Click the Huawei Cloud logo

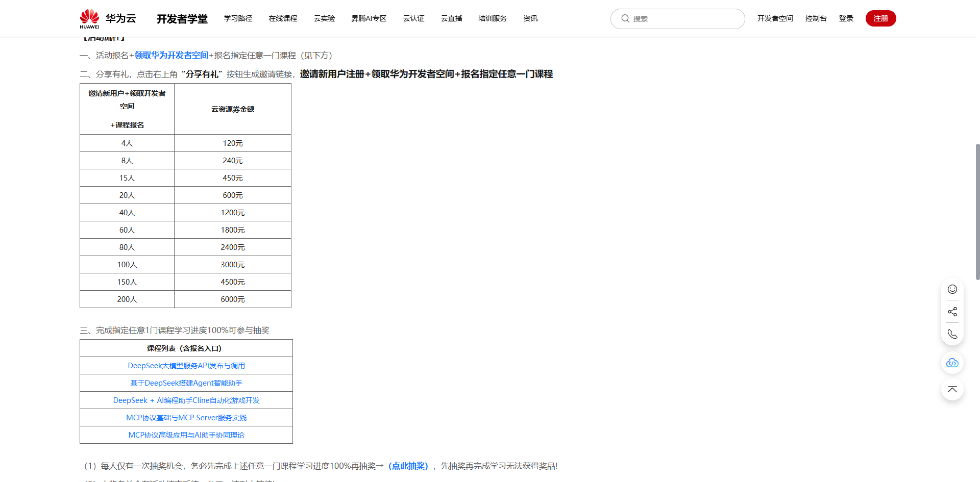pyautogui.click(x=108, y=19)
